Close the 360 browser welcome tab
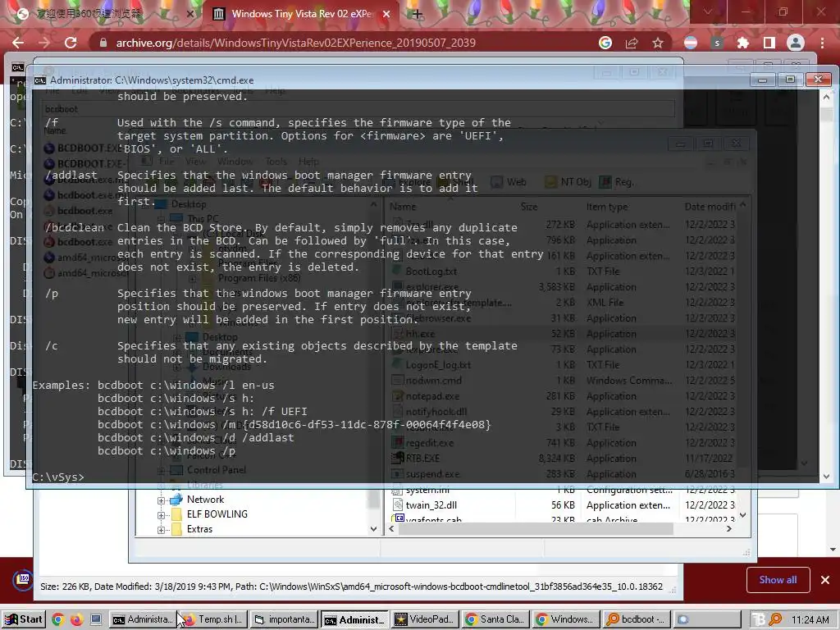Screen dimensions: 840x630 point(190,14)
